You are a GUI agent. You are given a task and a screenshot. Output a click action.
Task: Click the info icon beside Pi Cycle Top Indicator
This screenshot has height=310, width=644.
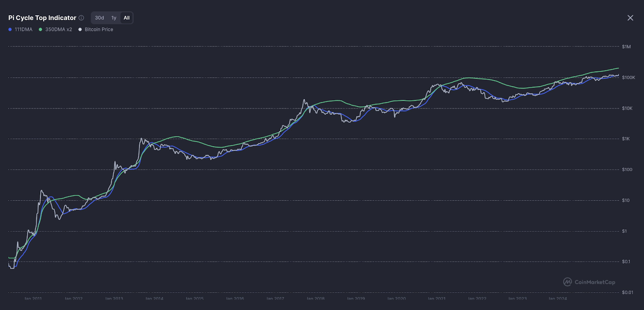pyautogui.click(x=81, y=18)
